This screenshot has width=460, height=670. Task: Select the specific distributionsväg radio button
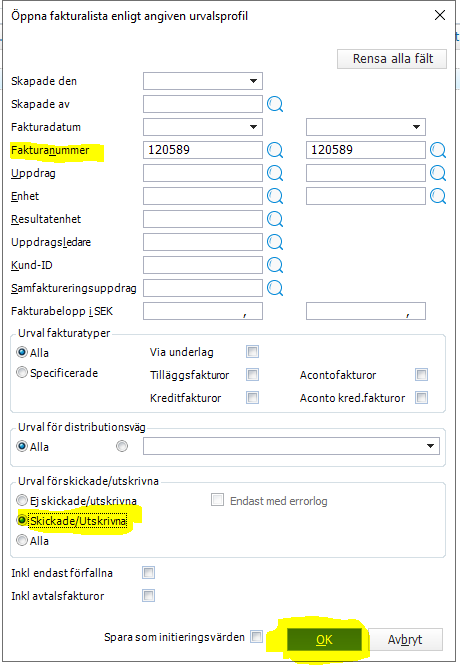(122, 447)
